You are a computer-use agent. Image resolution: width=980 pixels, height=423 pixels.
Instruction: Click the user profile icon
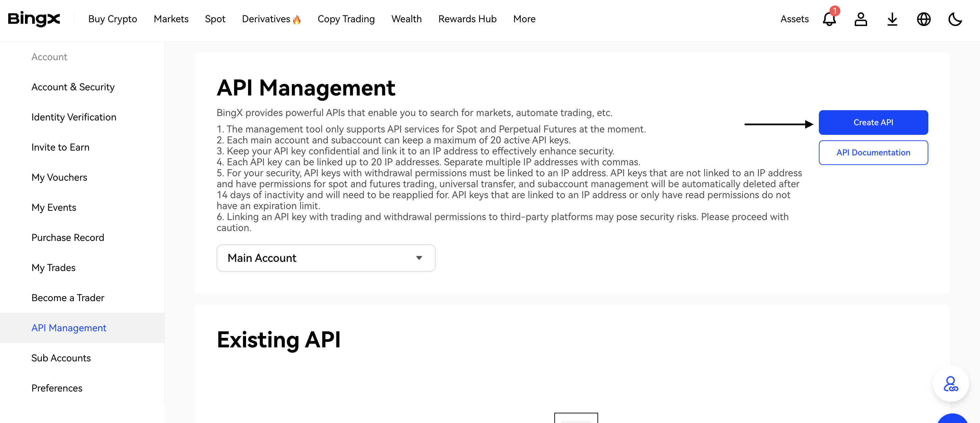click(x=861, y=19)
